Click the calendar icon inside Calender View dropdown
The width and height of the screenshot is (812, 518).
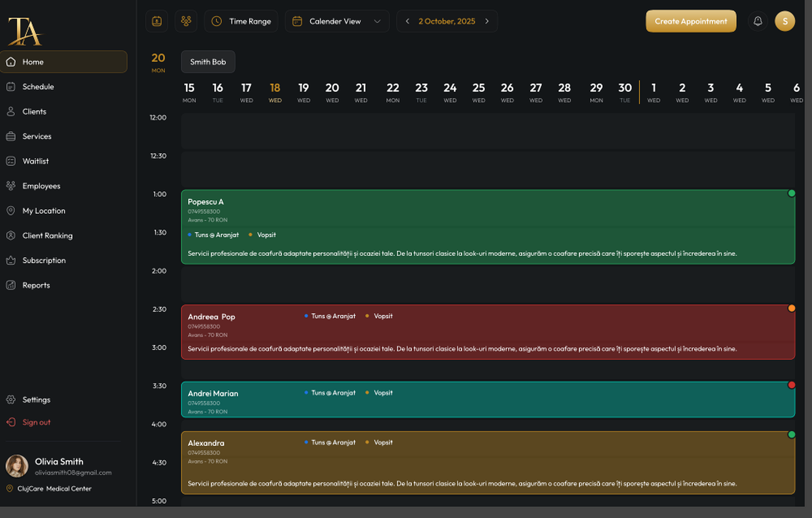point(297,21)
